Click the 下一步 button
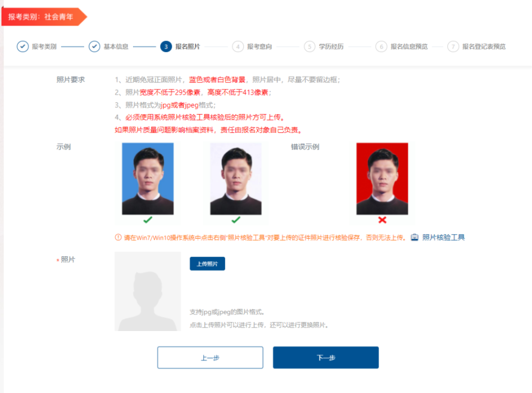 click(x=325, y=357)
